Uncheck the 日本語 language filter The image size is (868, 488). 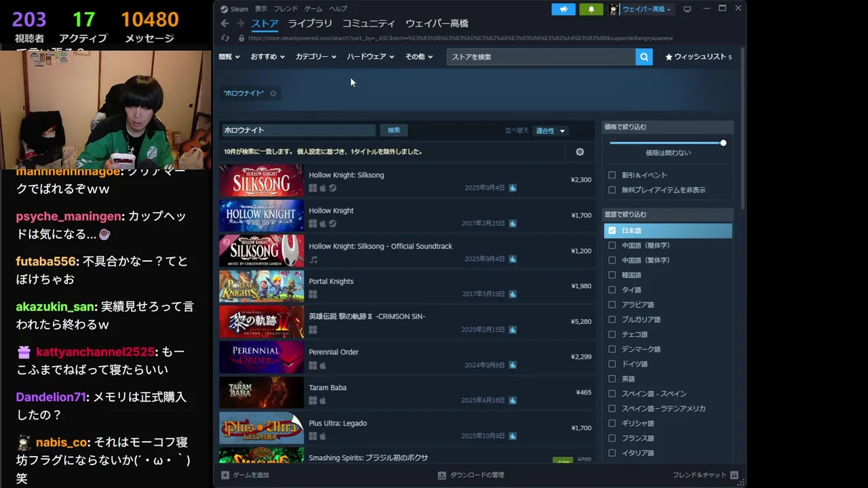pos(612,230)
